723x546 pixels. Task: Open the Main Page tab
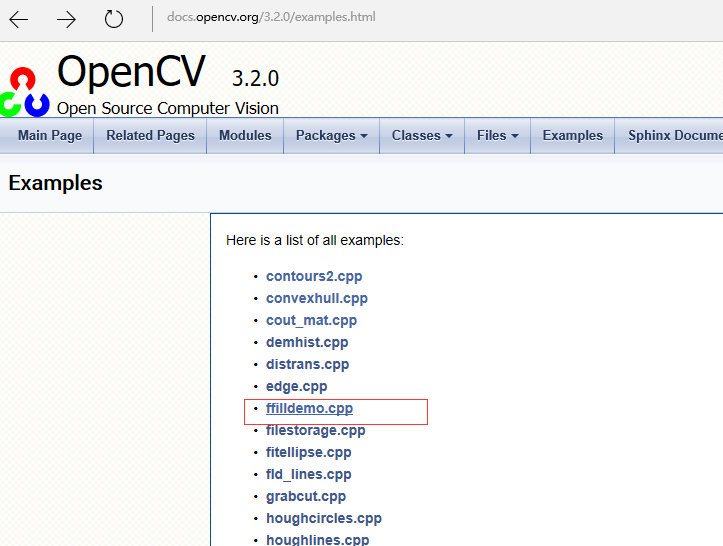[50, 136]
